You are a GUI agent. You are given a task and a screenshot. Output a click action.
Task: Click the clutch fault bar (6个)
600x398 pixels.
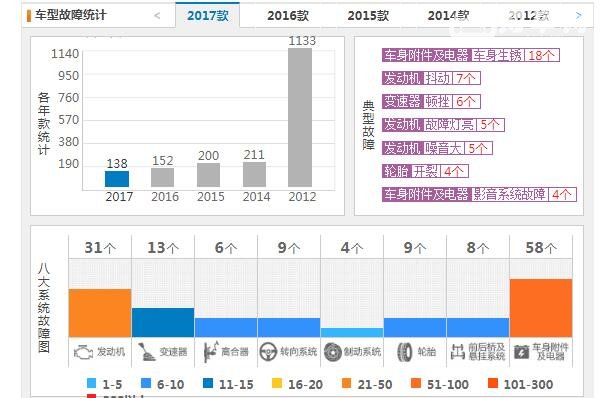tap(226, 328)
